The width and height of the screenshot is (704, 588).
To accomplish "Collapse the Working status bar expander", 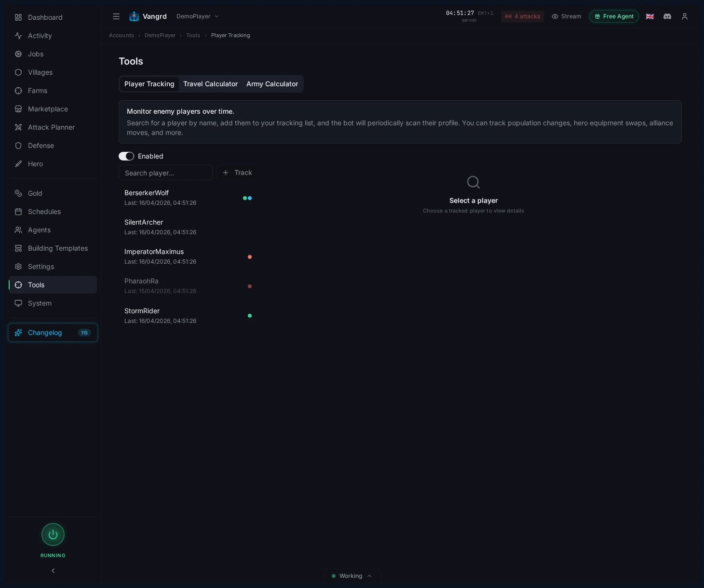I will 369,576.
